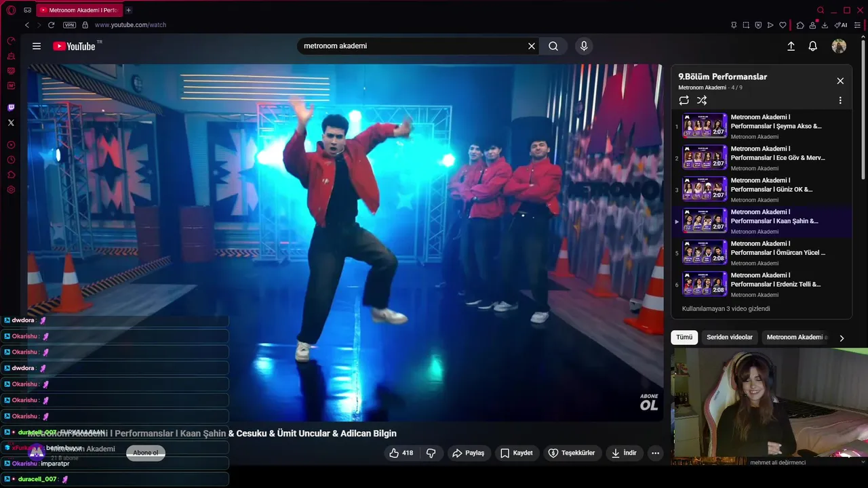Viewport: 868px width, 488px height.
Task: Open sidebar Settings gear icon
Action: tap(11, 190)
